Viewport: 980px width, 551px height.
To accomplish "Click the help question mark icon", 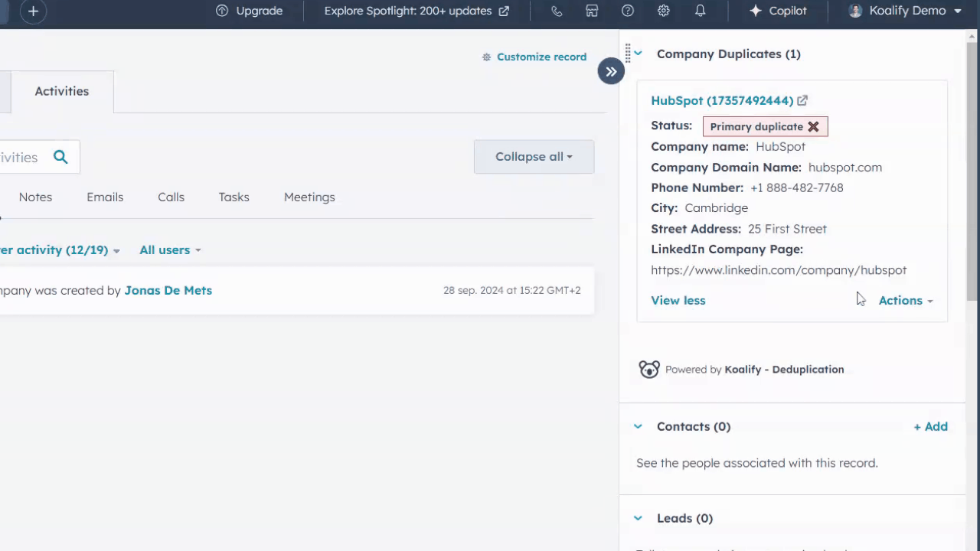I will click(628, 11).
